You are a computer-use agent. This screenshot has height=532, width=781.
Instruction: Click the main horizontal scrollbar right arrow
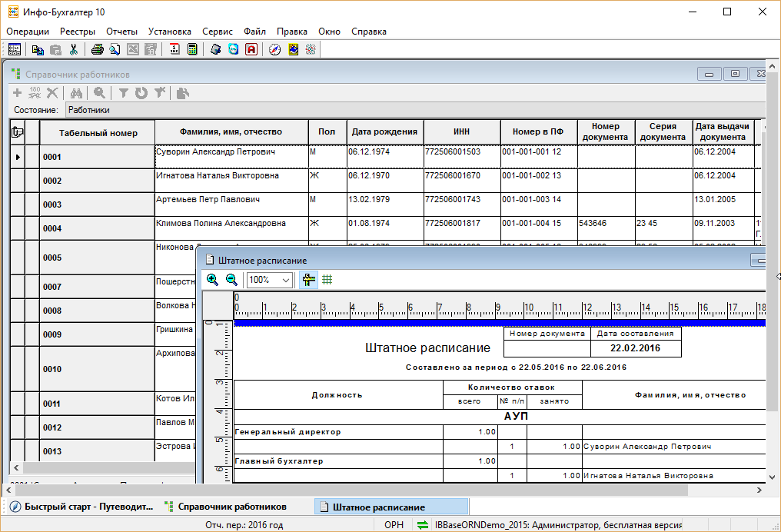759,490
